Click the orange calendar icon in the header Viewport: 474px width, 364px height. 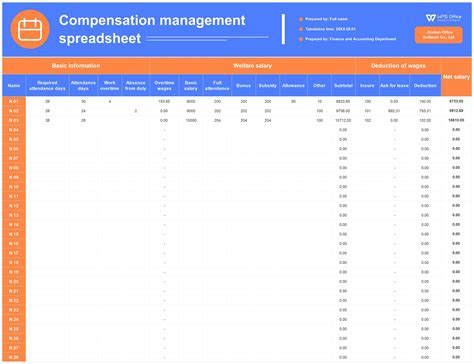point(30,29)
